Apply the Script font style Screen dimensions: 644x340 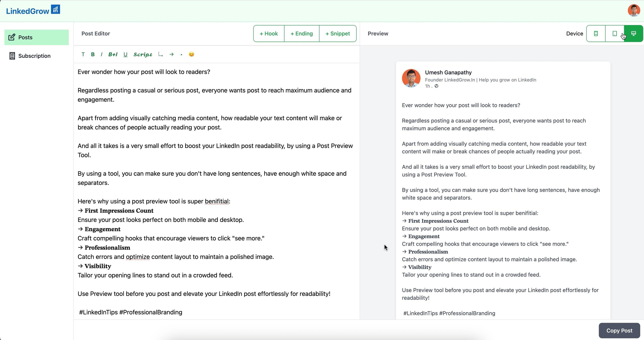click(143, 54)
